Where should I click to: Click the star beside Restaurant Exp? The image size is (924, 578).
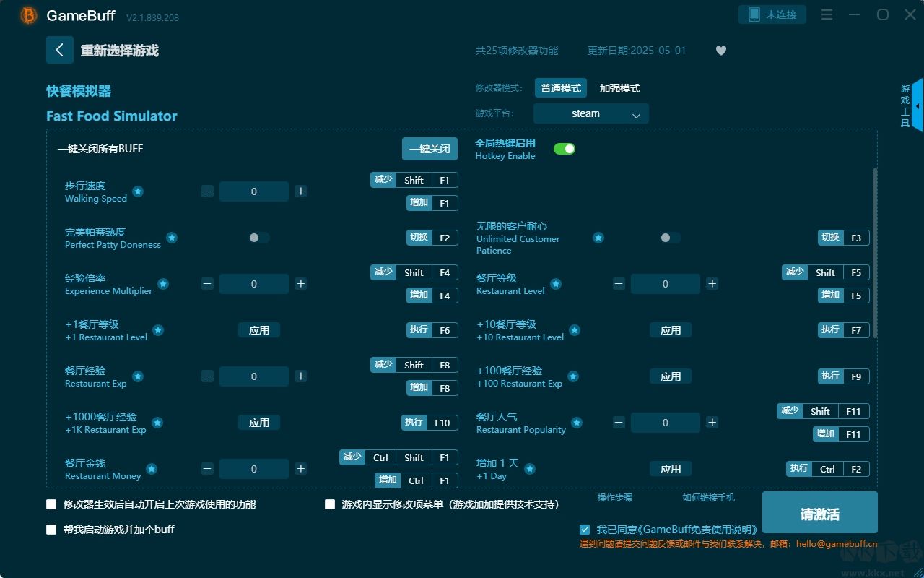138,376
